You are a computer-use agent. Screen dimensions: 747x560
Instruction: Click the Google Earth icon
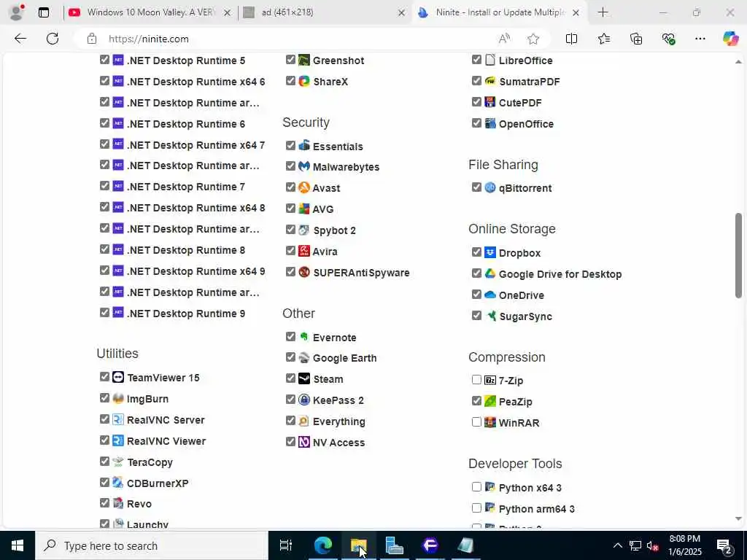click(x=304, y=357)
